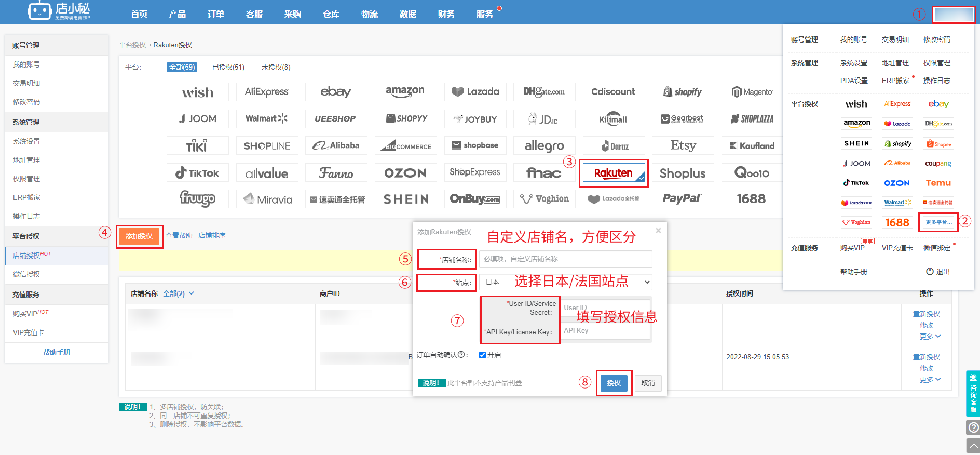The height and width of the screenshot is (455, 980).
Task: Expand 更多 menu in first store row
Action: tap(930, 337)
